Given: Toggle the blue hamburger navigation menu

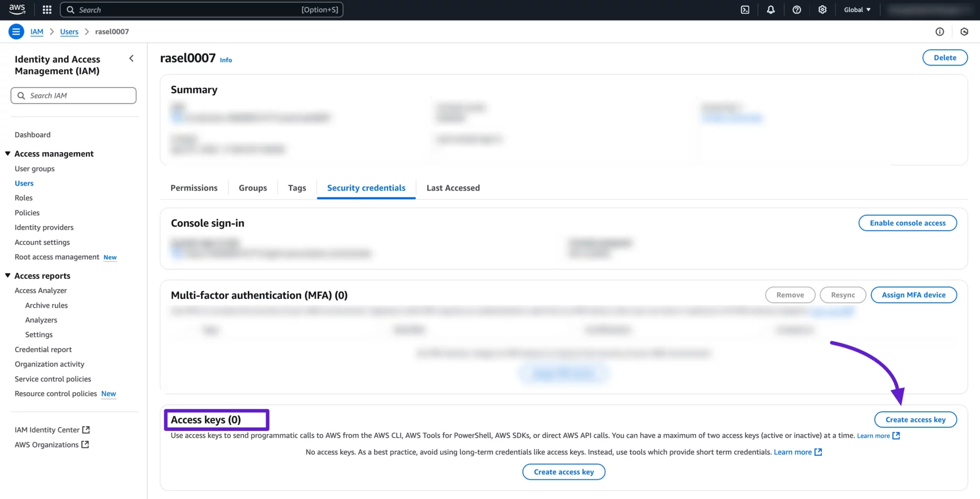Looking at the screenshot, I should (x=16, y=32).
